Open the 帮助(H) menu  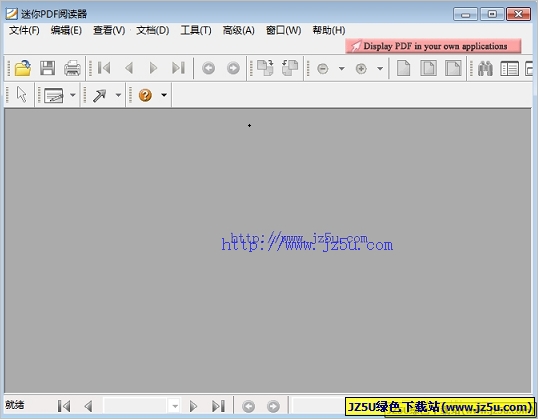(329, 31)
